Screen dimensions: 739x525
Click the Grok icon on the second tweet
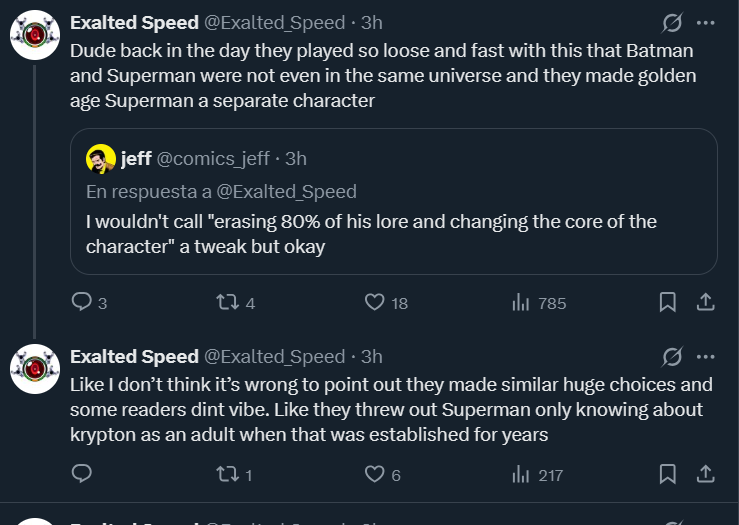[672, 357]
